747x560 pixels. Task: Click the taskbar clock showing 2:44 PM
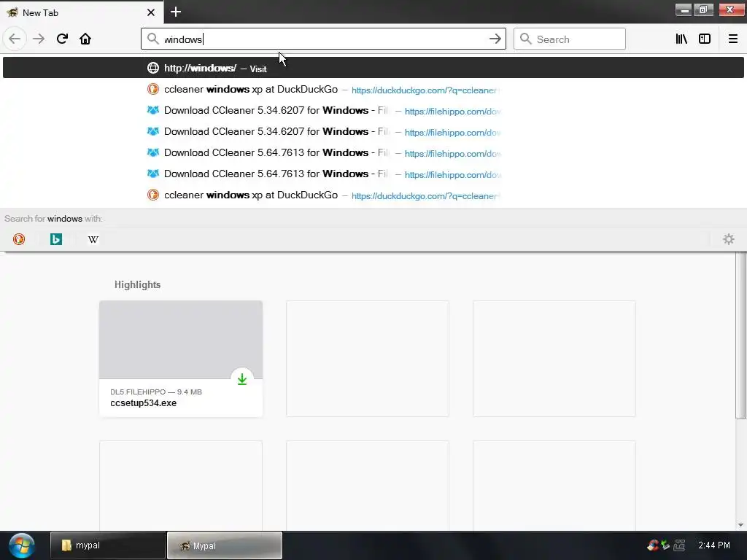point(713,545)
